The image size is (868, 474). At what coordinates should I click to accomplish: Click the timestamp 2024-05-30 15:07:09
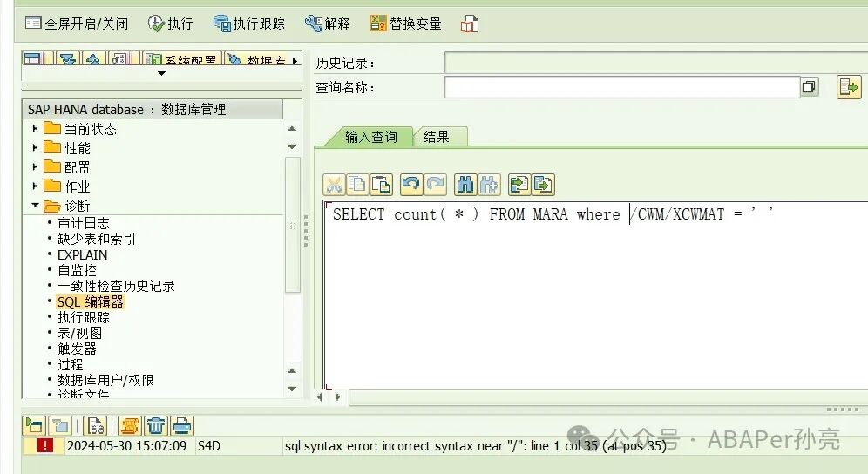tap(126, 446)
